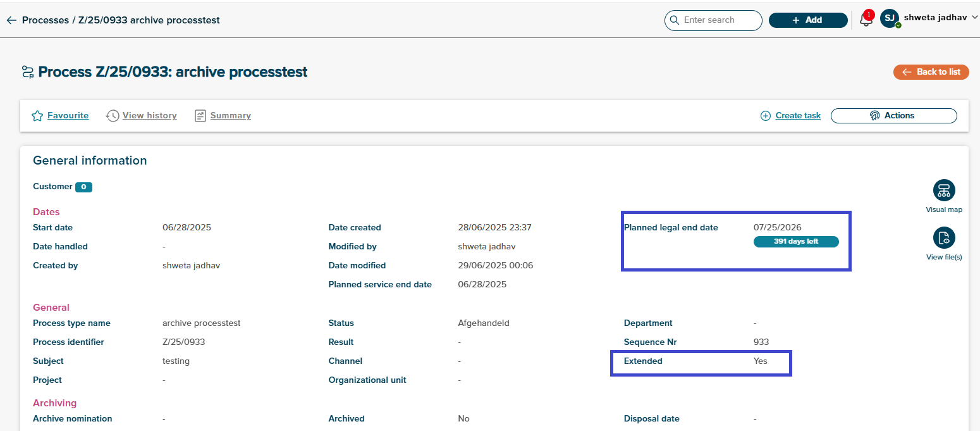Click the Summary document icon
The height and width of the screenshot is (431, 980).
pos(200,116)
